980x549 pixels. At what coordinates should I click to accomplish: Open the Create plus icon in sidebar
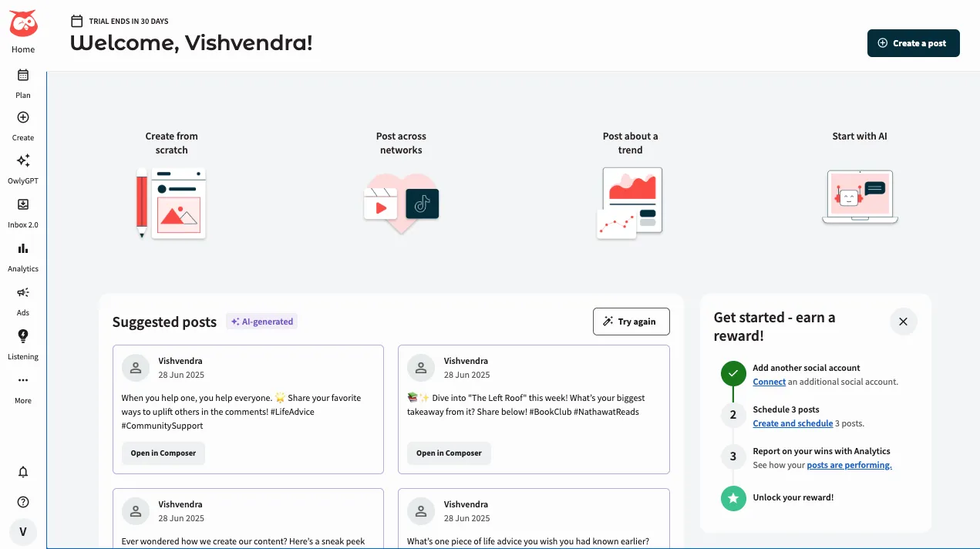pyautogui.click(x=23, y=117)
